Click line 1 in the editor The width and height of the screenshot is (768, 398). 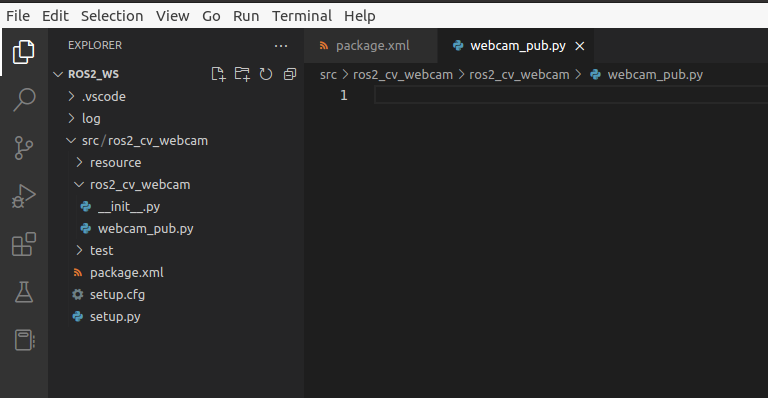571,95
